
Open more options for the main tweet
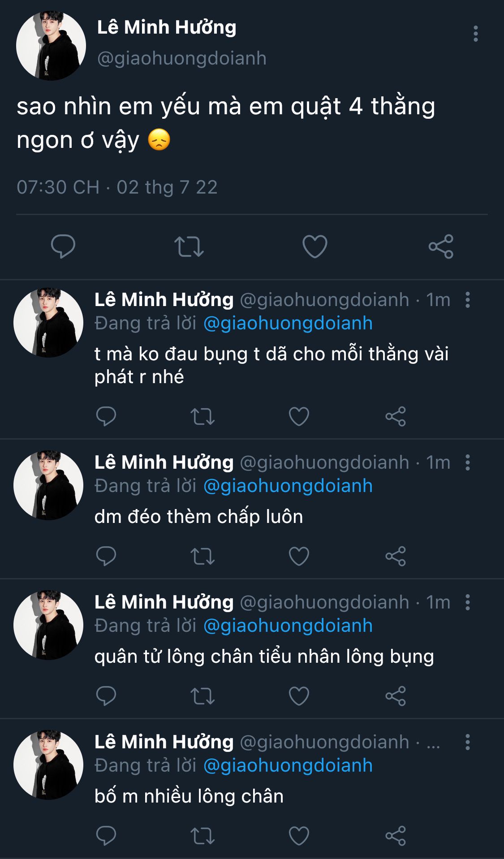(475, 34)
